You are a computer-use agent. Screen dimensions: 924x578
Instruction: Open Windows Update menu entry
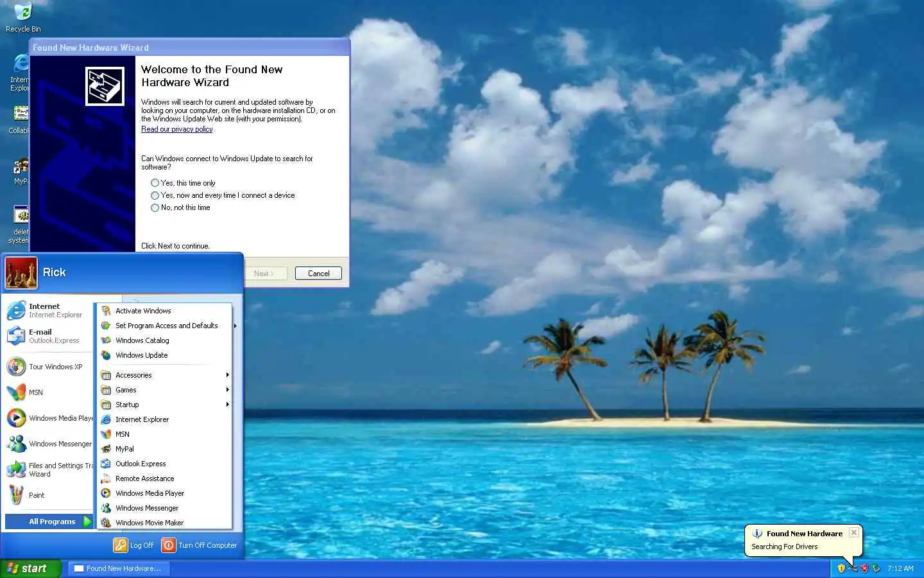click(164, 355)
